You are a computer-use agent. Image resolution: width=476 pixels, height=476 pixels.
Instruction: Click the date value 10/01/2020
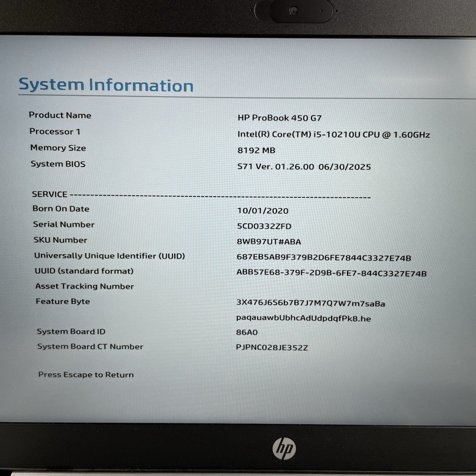[x=263, y=211]
